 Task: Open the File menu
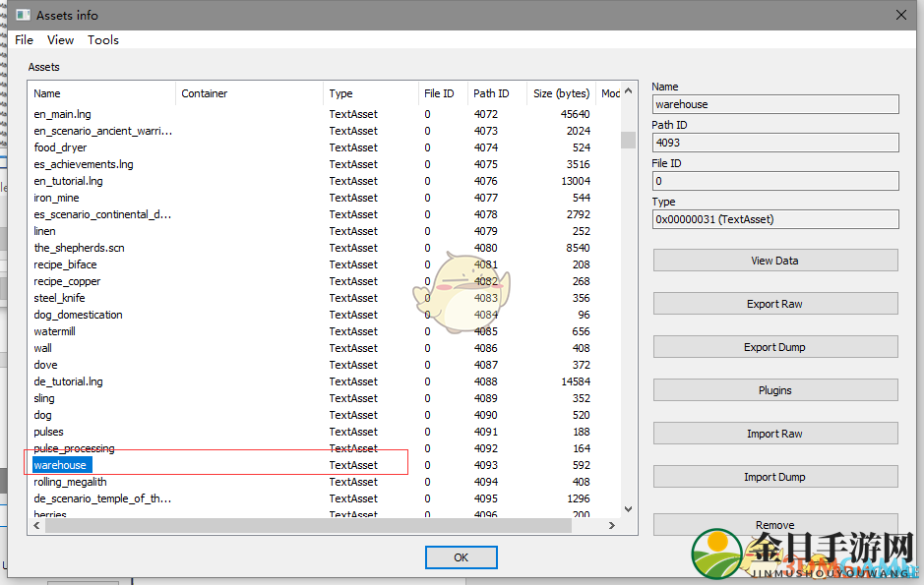[x=24, y=40]
